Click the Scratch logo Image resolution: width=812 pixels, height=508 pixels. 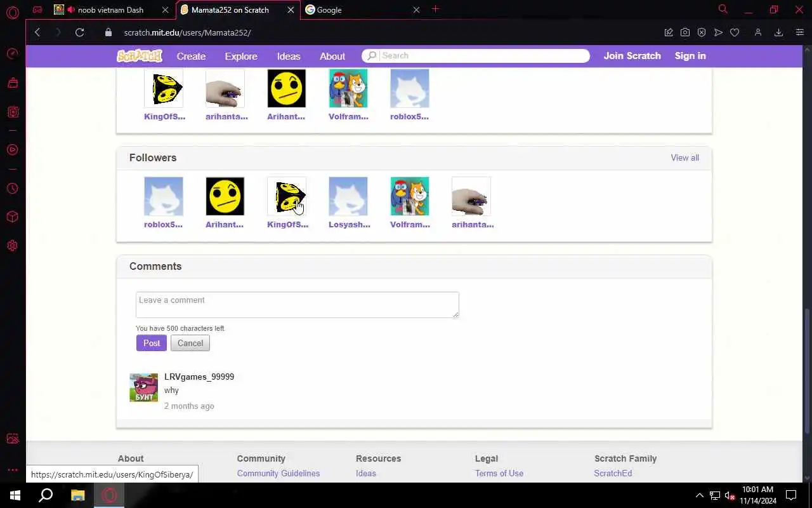click(140, 56)
